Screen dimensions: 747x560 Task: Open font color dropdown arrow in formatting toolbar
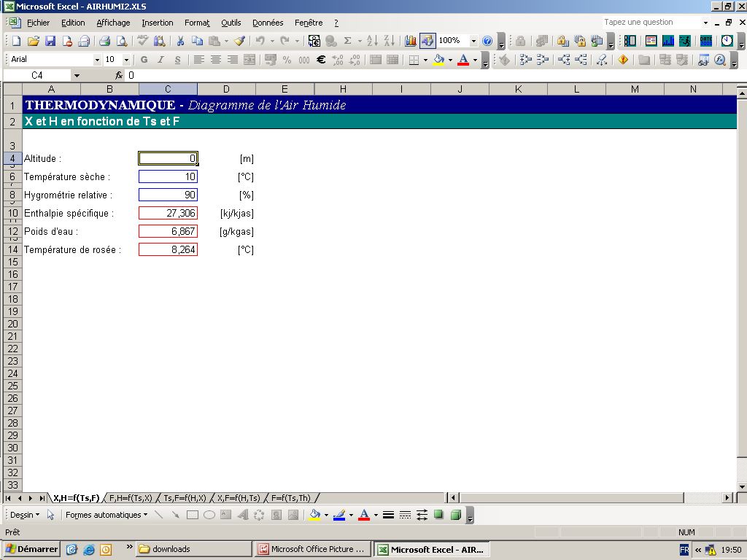pos(475,60)
